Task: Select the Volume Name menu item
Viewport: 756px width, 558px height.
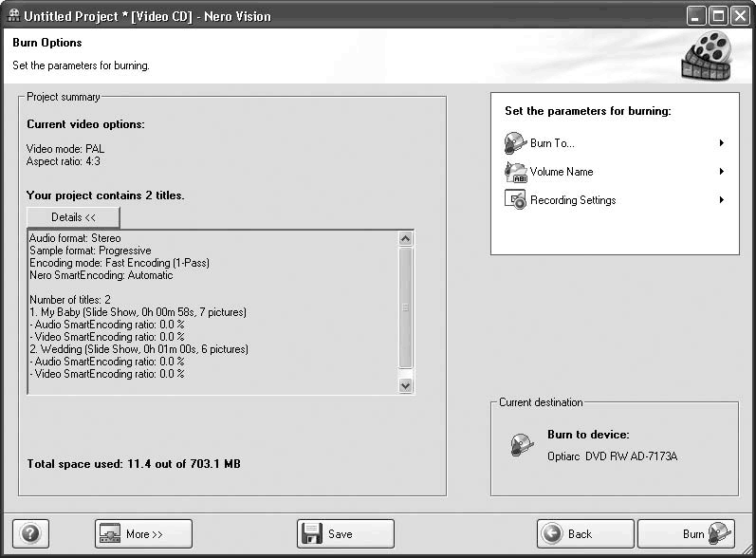Action: click(x=562, y=172)
